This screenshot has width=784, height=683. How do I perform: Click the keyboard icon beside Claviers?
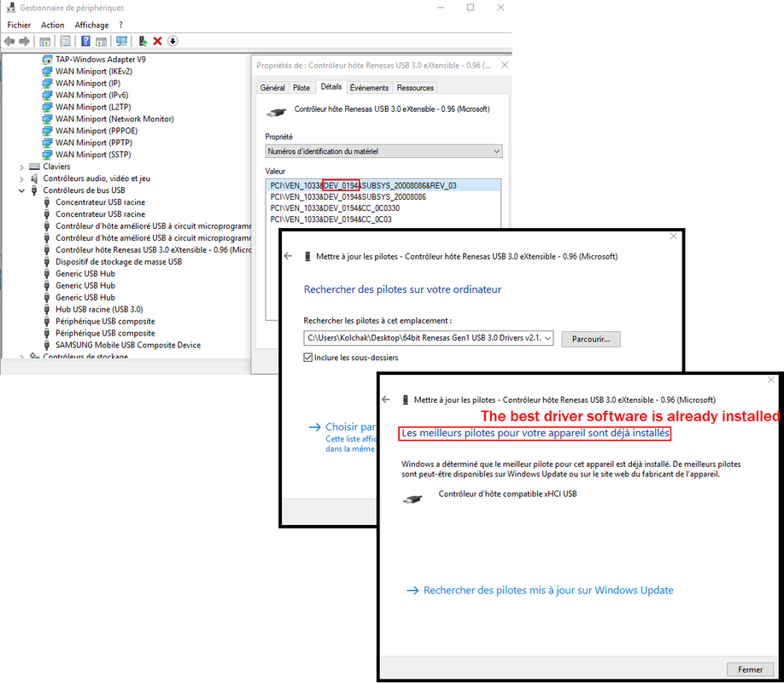[34, 166]
